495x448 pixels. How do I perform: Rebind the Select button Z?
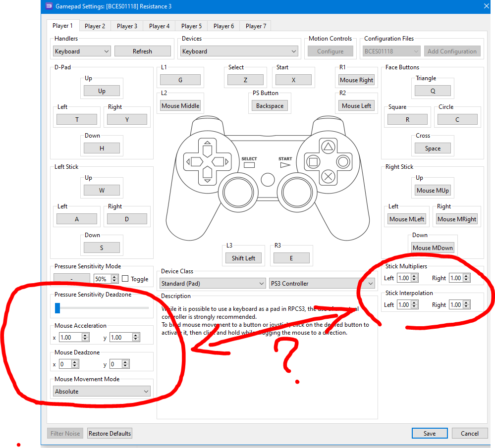[245, 80]
